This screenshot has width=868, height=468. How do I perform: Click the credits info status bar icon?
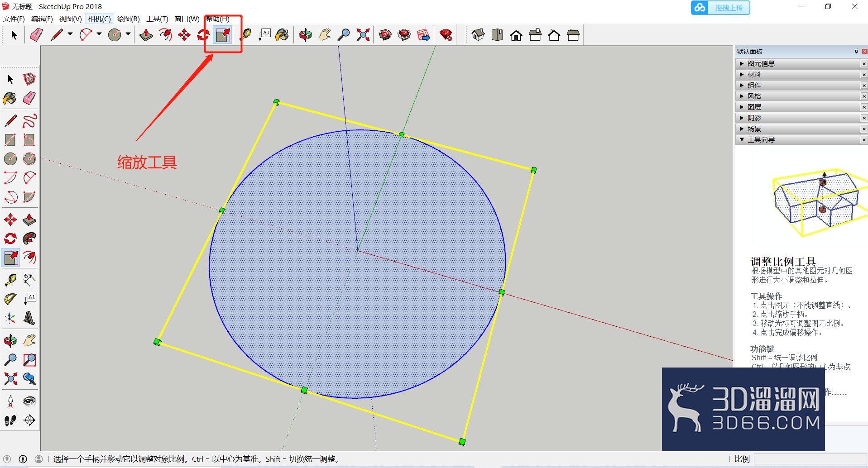coord(23,459)
